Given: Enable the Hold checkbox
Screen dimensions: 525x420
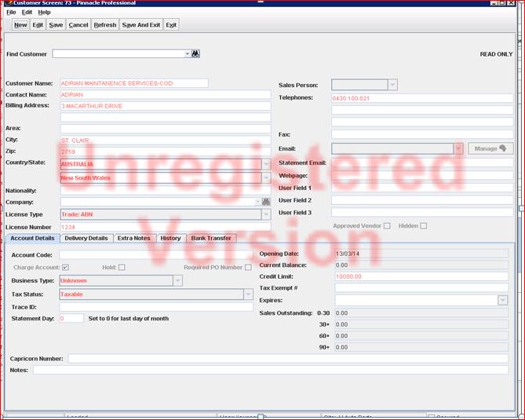Looking at the screenshot, I should click(122, 268).
